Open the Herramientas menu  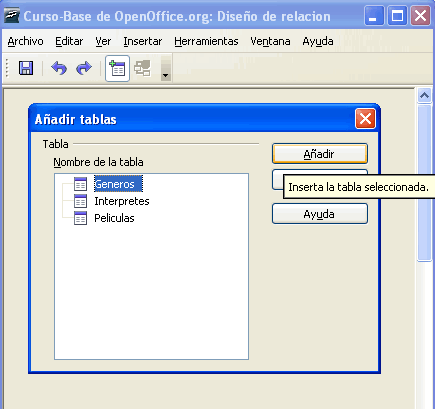click(x=206, y=41)
